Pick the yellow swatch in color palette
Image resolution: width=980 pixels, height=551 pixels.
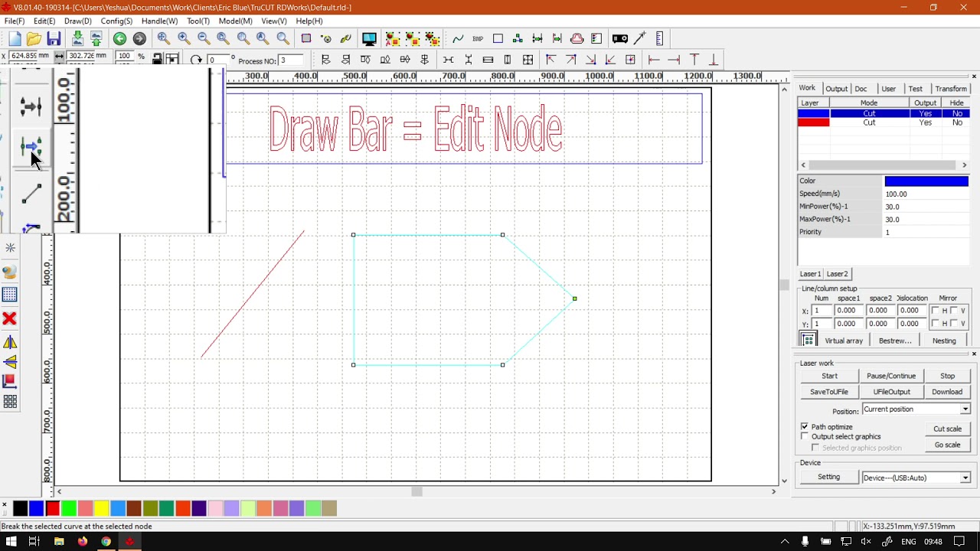point(102,508)
